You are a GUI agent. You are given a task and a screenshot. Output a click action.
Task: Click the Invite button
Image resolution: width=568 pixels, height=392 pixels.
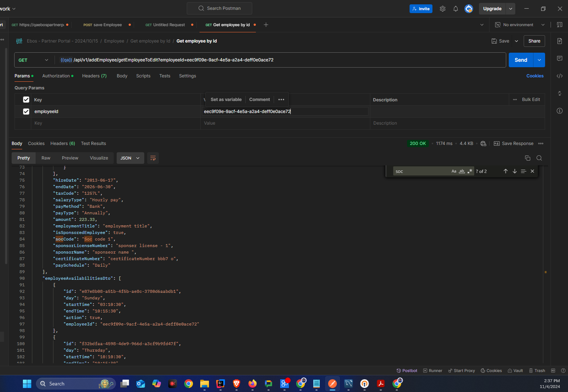tap(421, 9)
